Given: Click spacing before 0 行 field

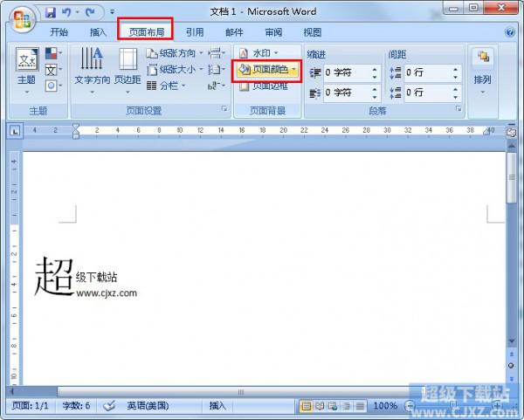Looking at the screenshot, I should [427, 72].
